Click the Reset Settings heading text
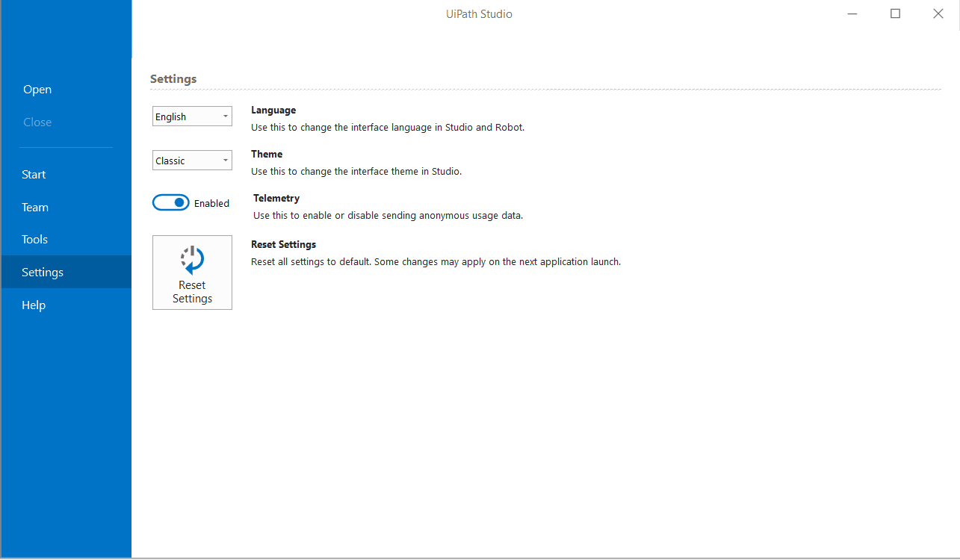This screenshot has width=960, height=560. (283, 245)
